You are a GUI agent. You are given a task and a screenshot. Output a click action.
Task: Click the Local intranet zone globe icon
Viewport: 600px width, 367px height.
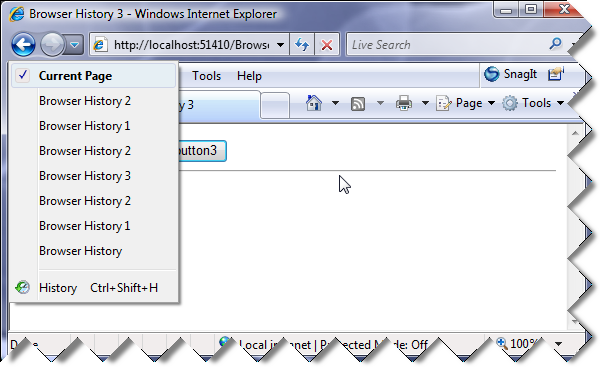[225, 341]
